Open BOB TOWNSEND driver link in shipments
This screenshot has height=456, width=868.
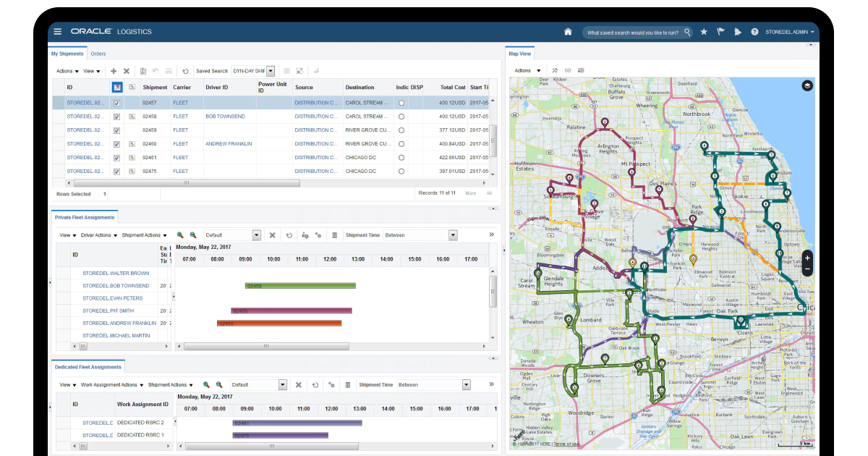coord(225,117)
